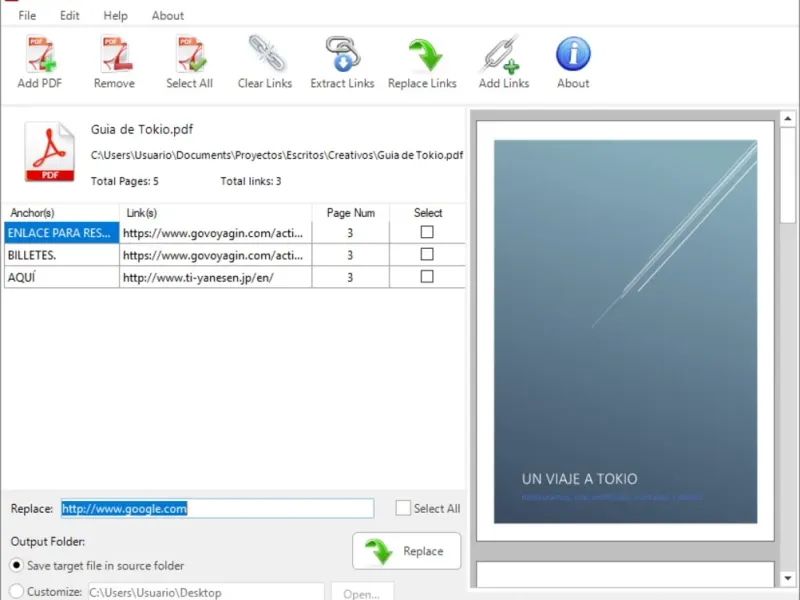800x600 pixels.
Task: Click the Total Pages: 5 label
Action: pyautogui.click(x=124, y=181)
